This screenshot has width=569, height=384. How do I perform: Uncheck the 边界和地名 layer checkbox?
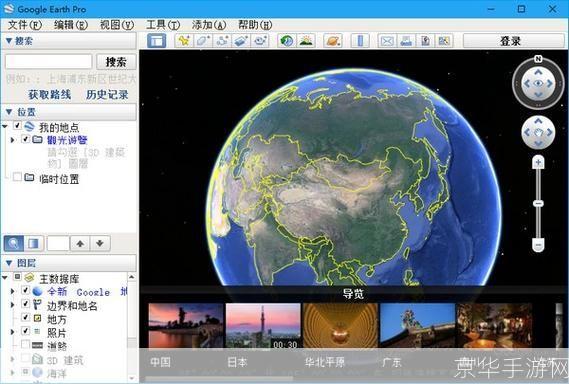point(25,304)
